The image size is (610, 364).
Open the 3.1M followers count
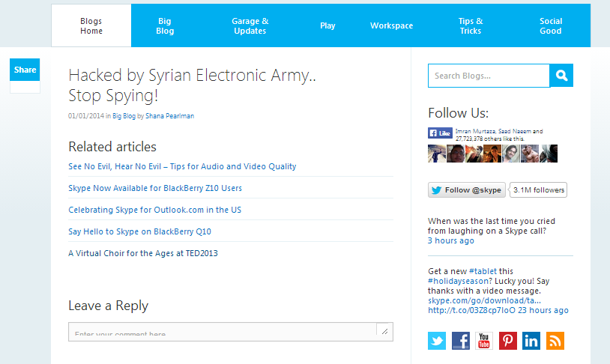[538, 189]
